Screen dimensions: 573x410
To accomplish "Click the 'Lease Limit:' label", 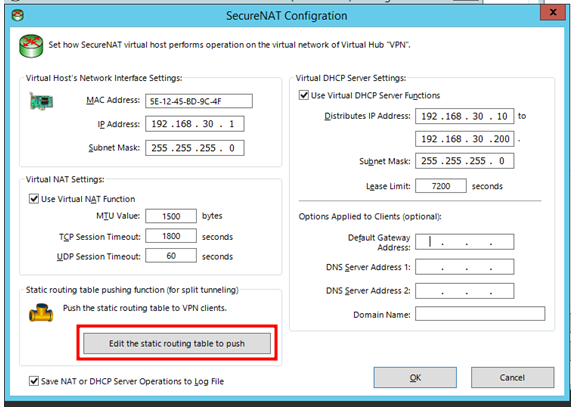I will (388, 186).
